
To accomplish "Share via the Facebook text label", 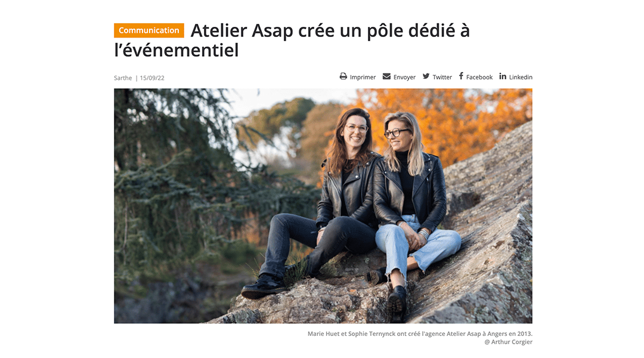I will (x=479, y=78).
